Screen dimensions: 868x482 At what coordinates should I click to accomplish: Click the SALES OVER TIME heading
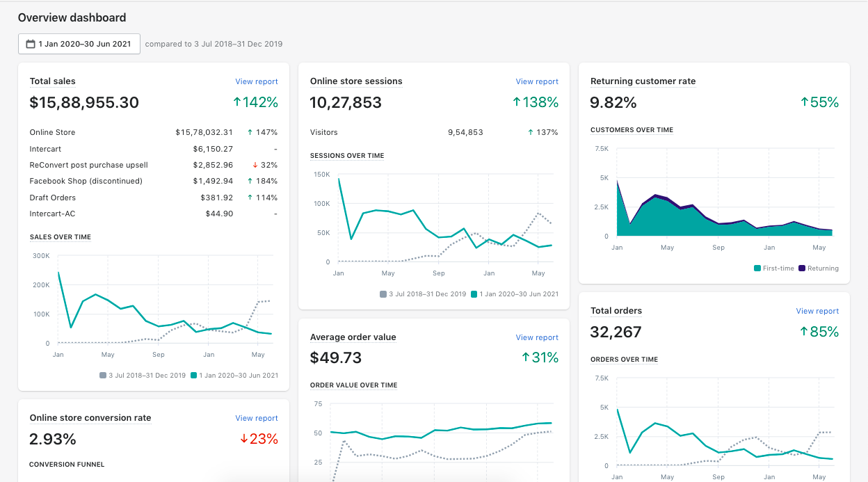tap(61, 237)
